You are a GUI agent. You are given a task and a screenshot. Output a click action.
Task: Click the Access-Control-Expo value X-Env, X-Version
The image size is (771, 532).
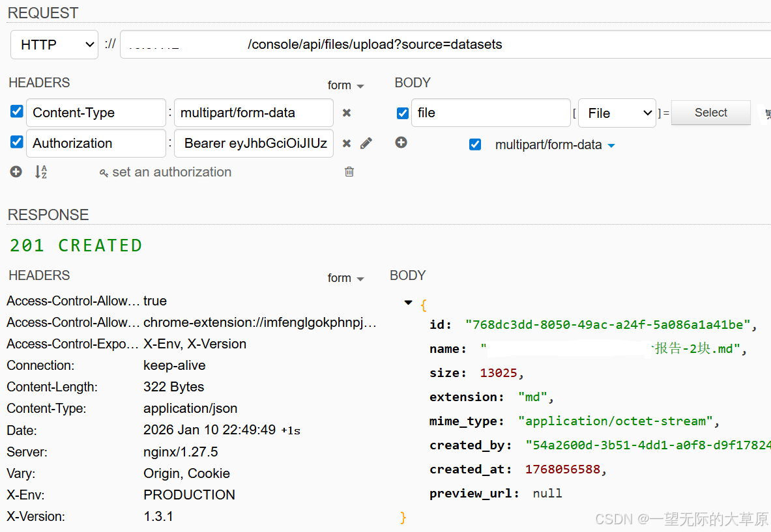coord(195,343)
